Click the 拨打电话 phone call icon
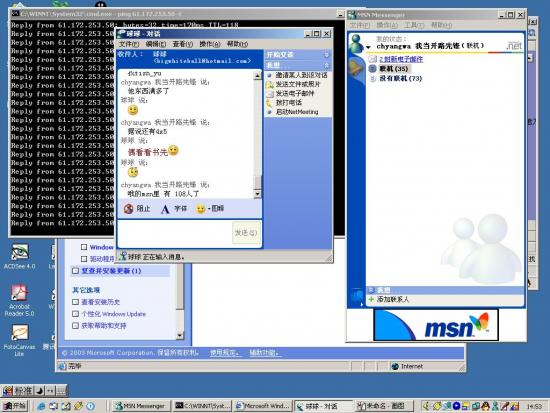 (x=269, y=103)
